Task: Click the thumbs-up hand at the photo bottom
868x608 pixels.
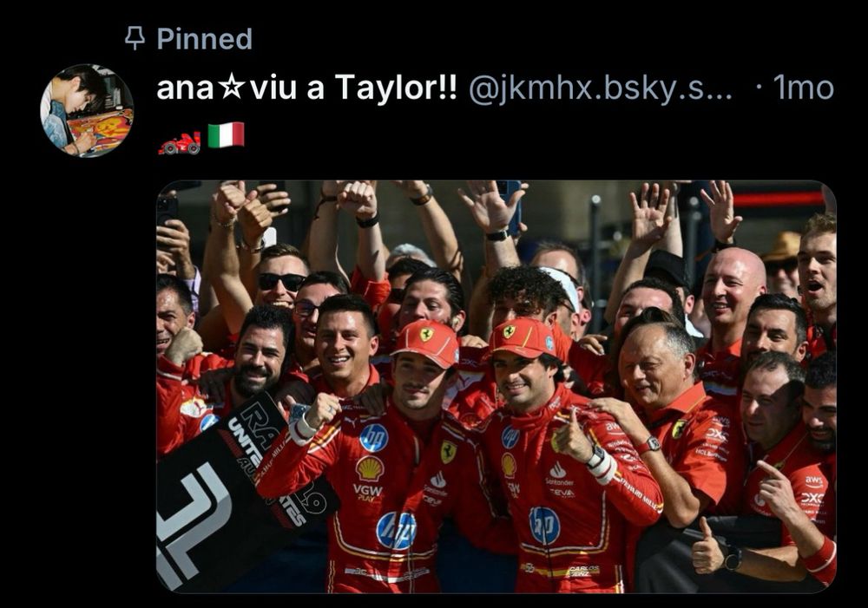Action: [707, 548]
